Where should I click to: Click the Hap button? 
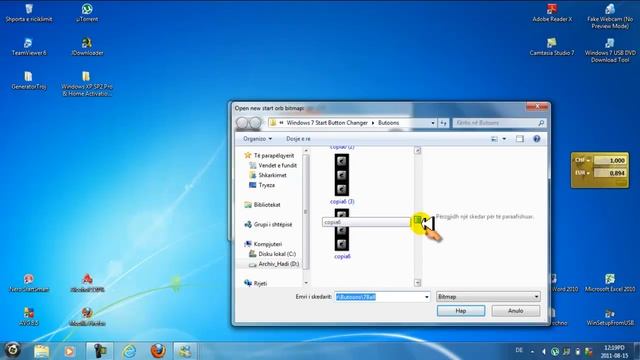(x=461, y=311)
